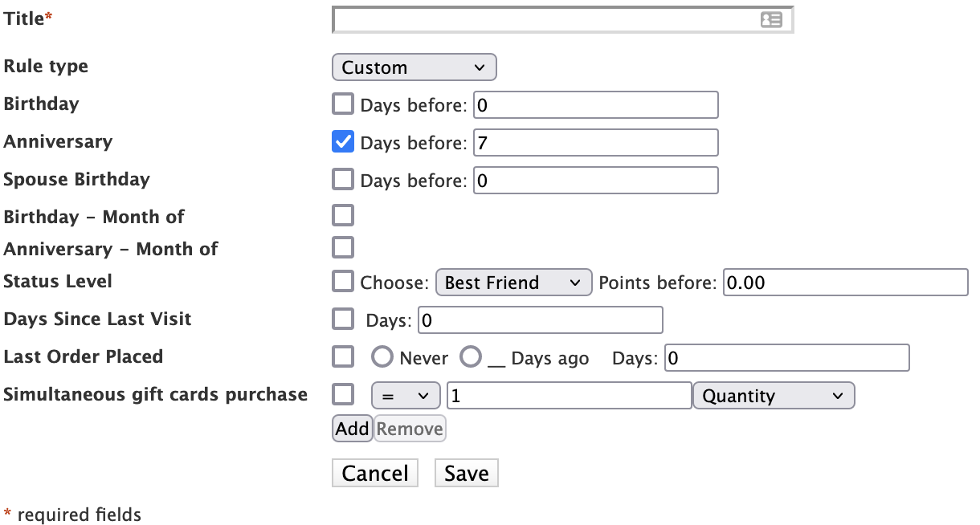Click the contact card icon in Title field
980x525 pixels.
pyautogui.click(x=771, y=20)
